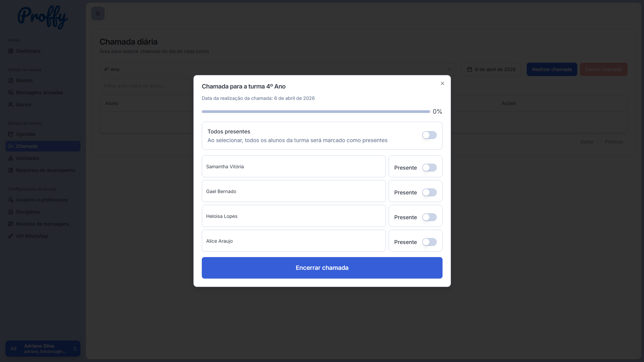Enable the Todos presentes switch
Screen dimensions: 644x362
pyautogui.click(x=429, y=135)
